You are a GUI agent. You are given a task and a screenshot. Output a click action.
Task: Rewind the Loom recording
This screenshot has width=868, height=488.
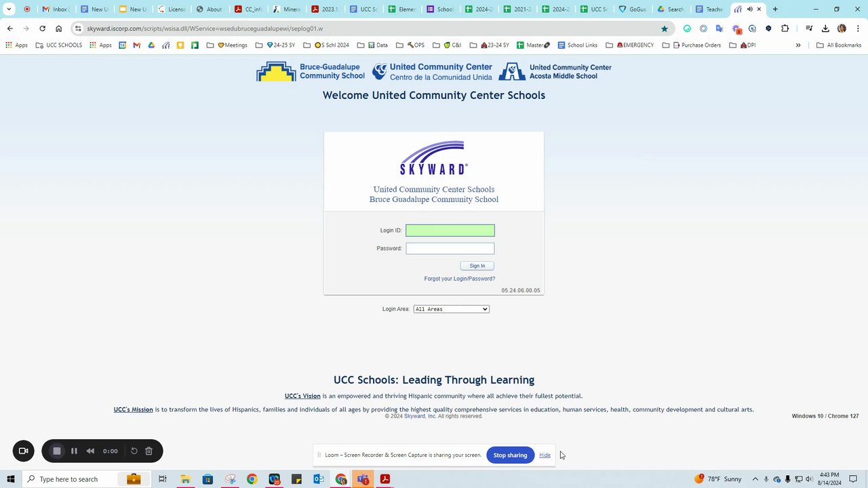90,451
